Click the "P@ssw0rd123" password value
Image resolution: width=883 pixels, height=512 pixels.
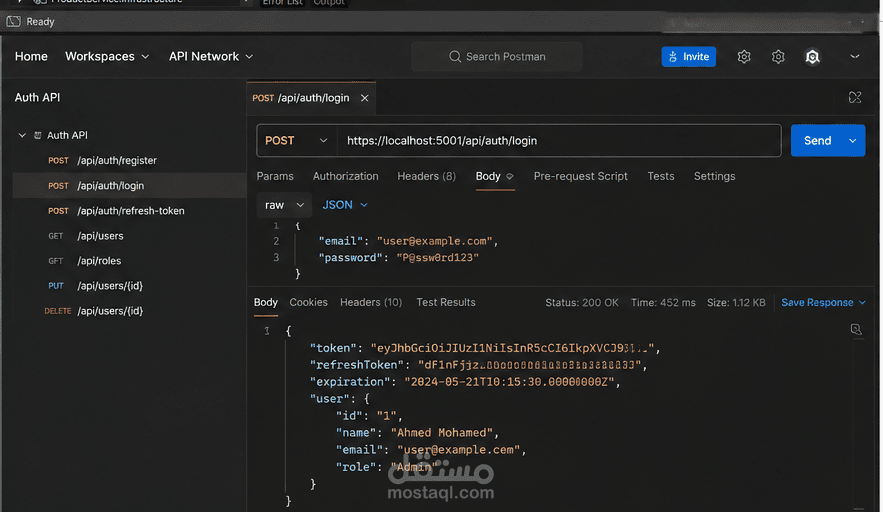pos(438,257)
